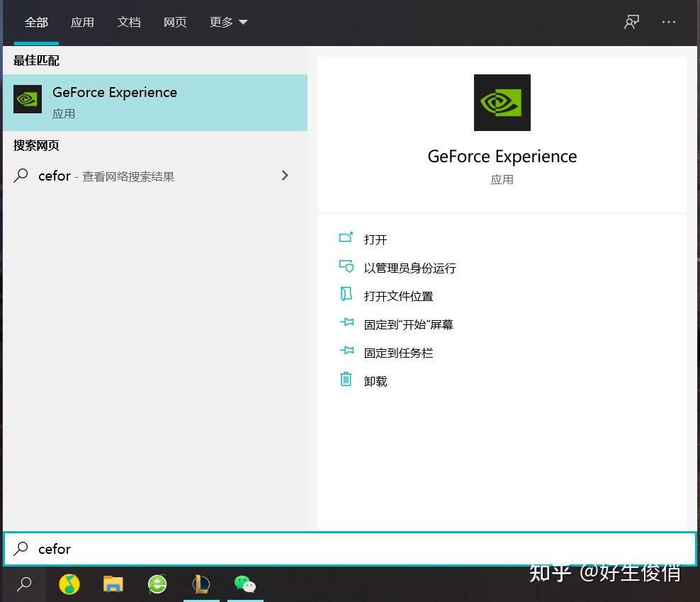700x602 pixels.
Task: Switch to the 应用 tab
Action: pos(82,22)
